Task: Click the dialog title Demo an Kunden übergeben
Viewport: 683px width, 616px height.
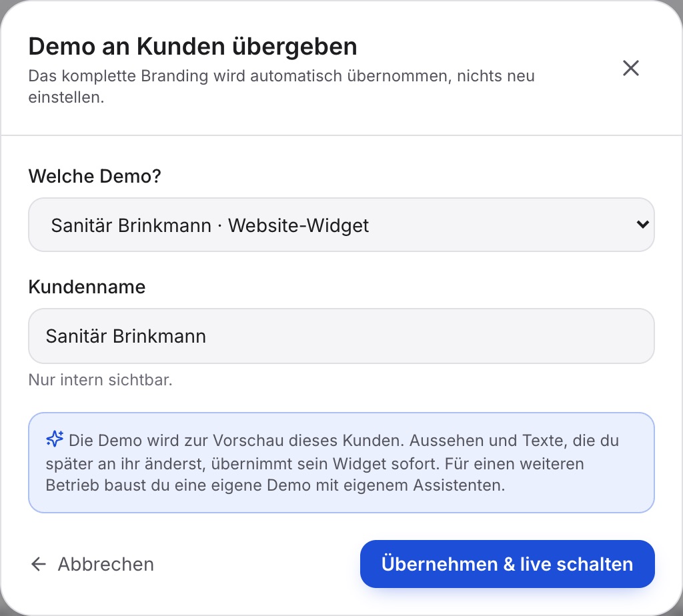Action: (x=193, y=46)
